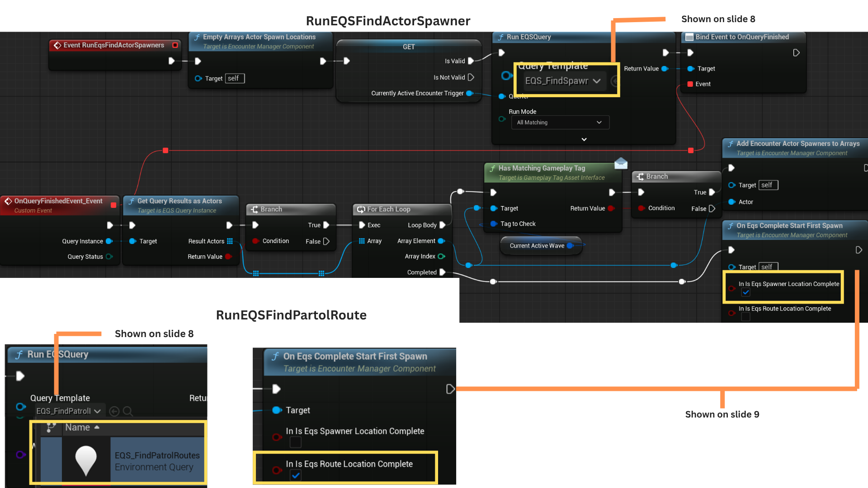Click the use-selected-asset arrow icon beside EQS_FindPatroll

click(x=114, y=411)
